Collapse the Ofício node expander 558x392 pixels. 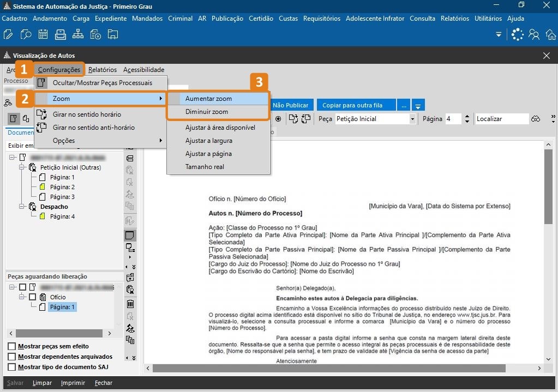point(22,296)
